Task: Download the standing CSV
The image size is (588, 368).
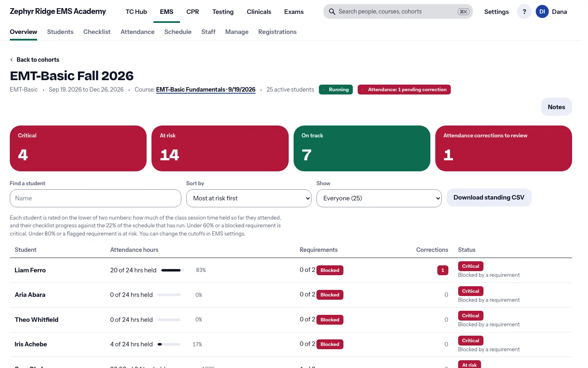Action: 489,197
